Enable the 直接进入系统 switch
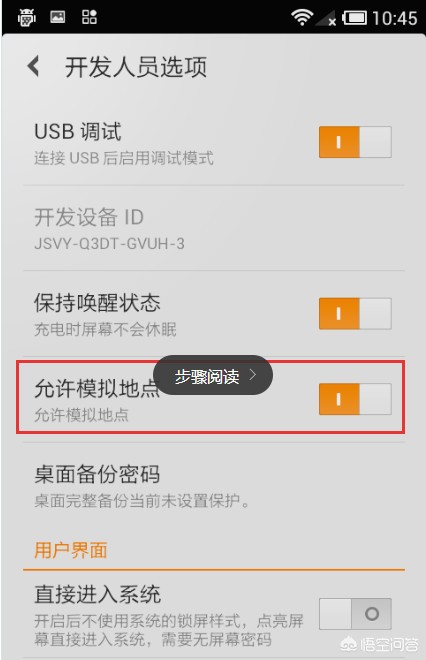This screenshot has width=426, height=660. click(x=355, y=614)
